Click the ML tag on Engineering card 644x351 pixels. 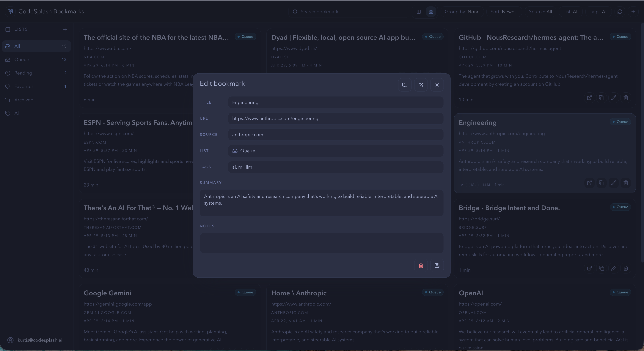(474, 185)
